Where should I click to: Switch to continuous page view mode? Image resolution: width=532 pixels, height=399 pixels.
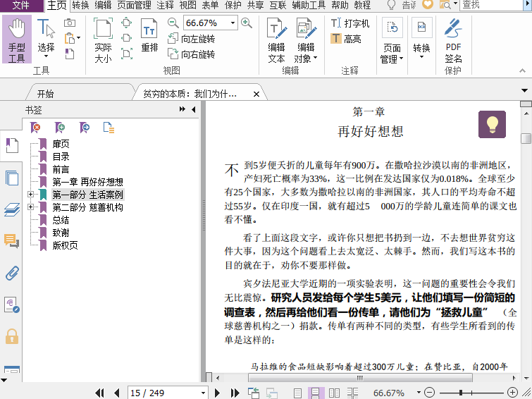tap(316, 393)
